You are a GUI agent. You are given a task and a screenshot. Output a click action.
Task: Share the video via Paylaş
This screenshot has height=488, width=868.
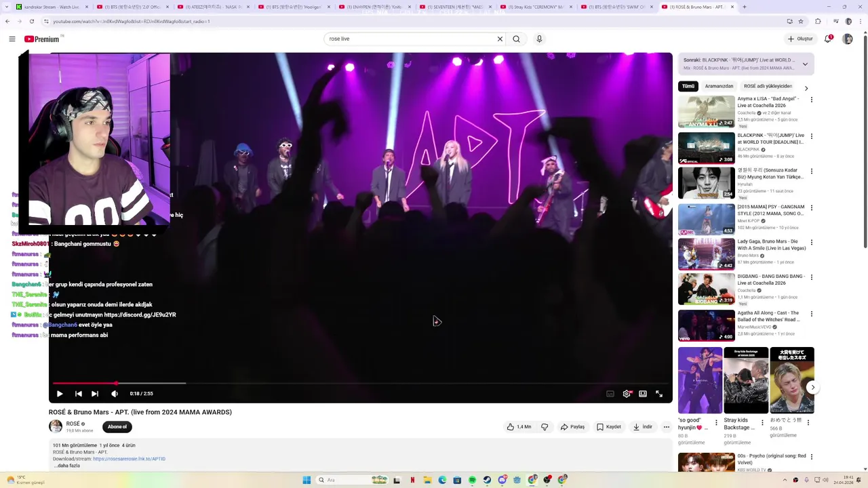tap(572, 427)
